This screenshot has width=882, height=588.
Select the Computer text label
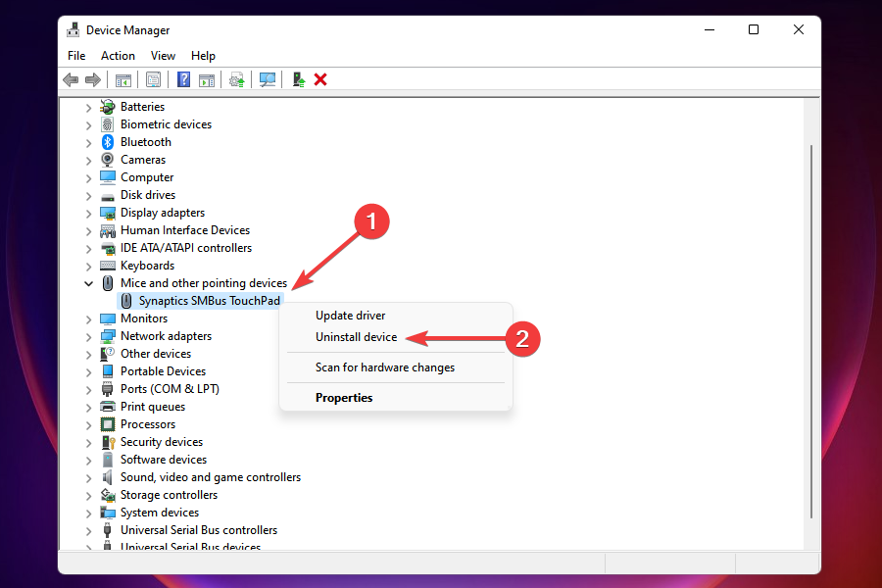(x=147, y=177)
